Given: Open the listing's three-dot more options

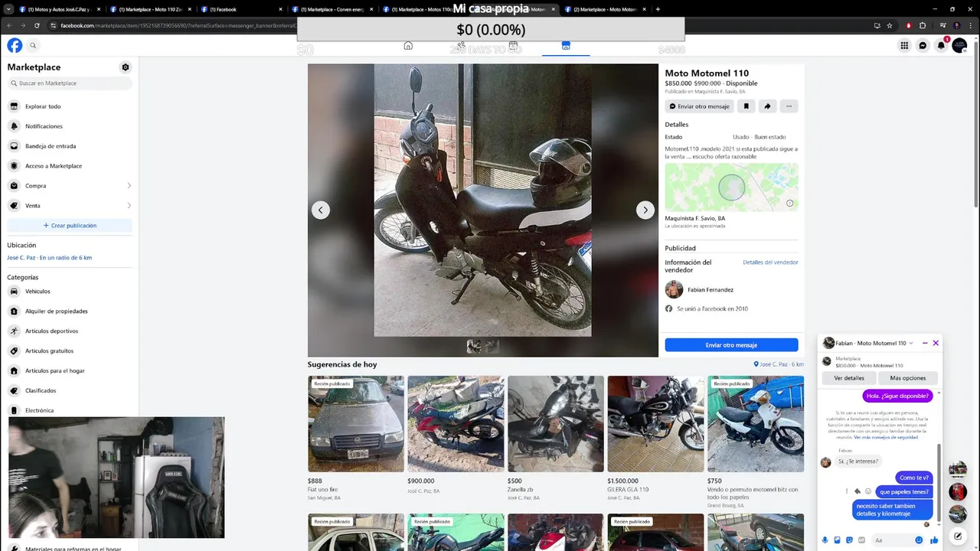Looking at the screenshot, I should point(789,106).
